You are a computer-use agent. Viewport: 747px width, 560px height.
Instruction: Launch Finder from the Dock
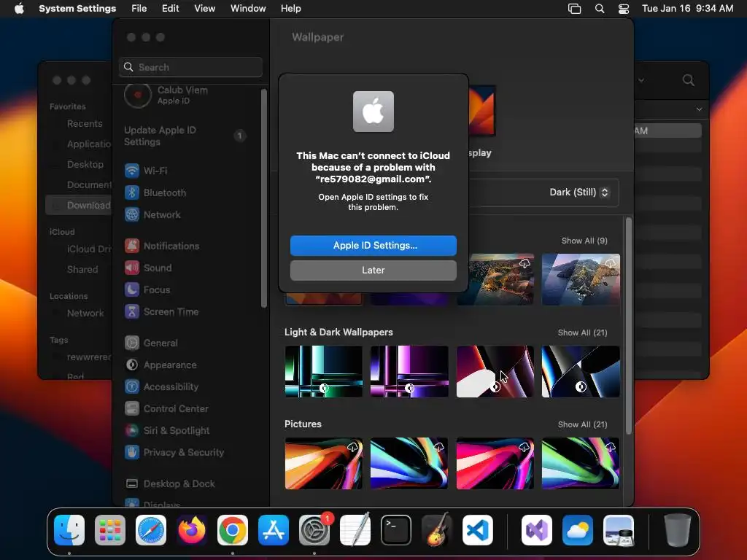pos(69,530)
